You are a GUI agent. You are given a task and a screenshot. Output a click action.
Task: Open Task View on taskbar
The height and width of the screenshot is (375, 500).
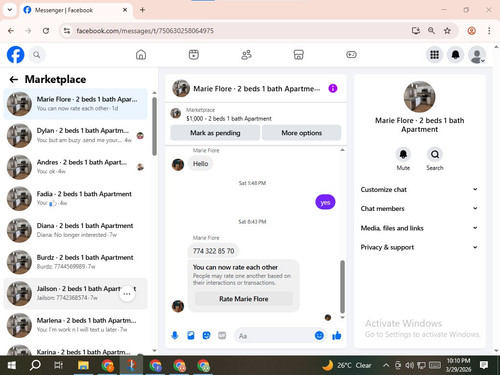click(x=59, y=366)
